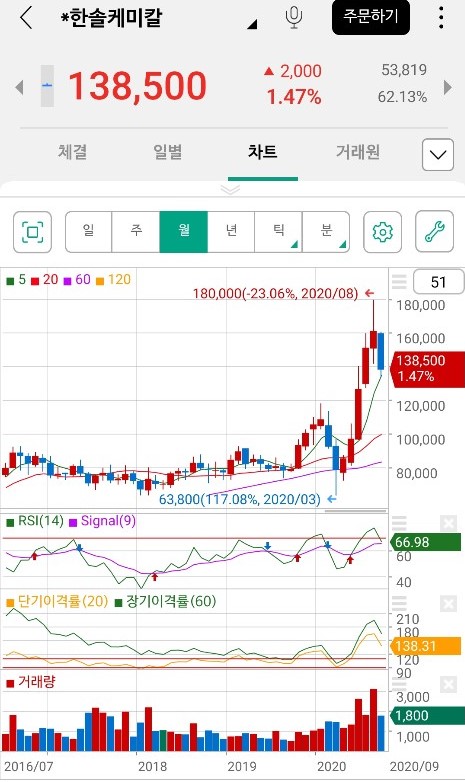Show next stock with right triangle
The height and width of the screenshot is (782, 465).
coord(448,87)
